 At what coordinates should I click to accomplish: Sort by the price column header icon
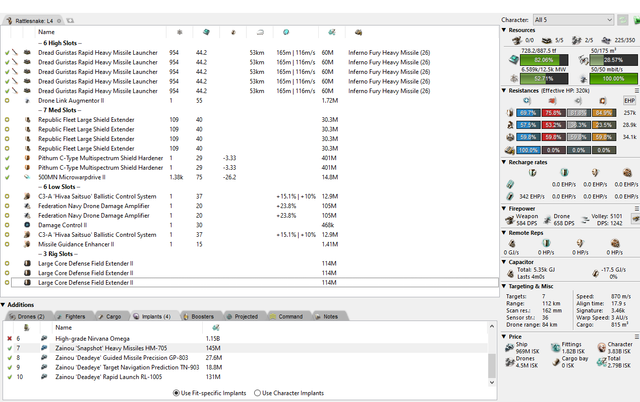pyautogui.click(x=332, y=32)
